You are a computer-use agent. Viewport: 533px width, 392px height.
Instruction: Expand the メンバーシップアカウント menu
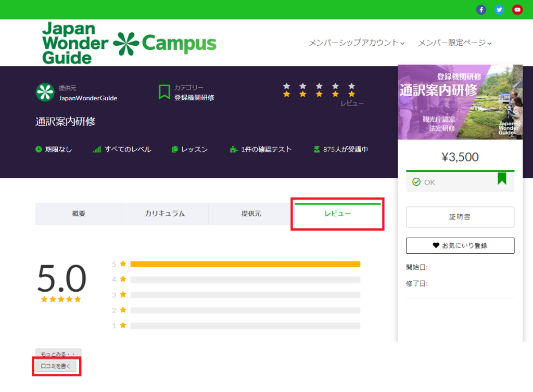357,43
